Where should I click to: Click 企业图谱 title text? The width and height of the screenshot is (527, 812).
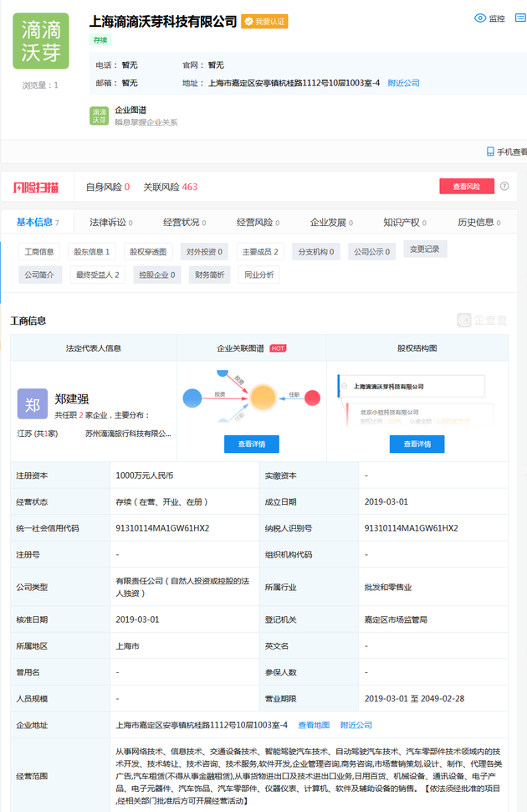tap(130, 110)
